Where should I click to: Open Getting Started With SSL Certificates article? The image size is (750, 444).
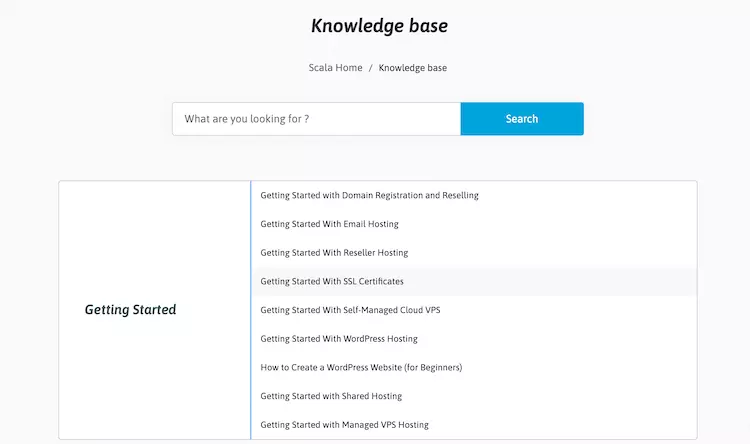[x=332, y=281]
